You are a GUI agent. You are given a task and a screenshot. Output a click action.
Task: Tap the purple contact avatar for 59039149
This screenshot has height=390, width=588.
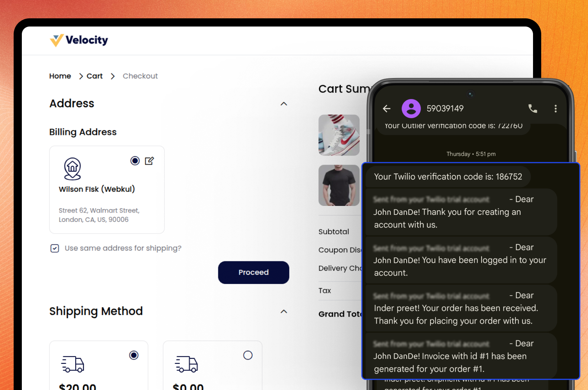pos(411,108)
